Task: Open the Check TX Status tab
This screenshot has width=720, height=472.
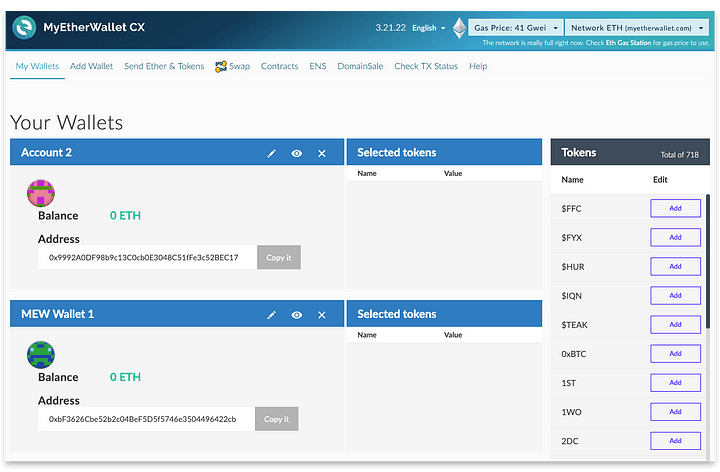Action: pos(426,66)
